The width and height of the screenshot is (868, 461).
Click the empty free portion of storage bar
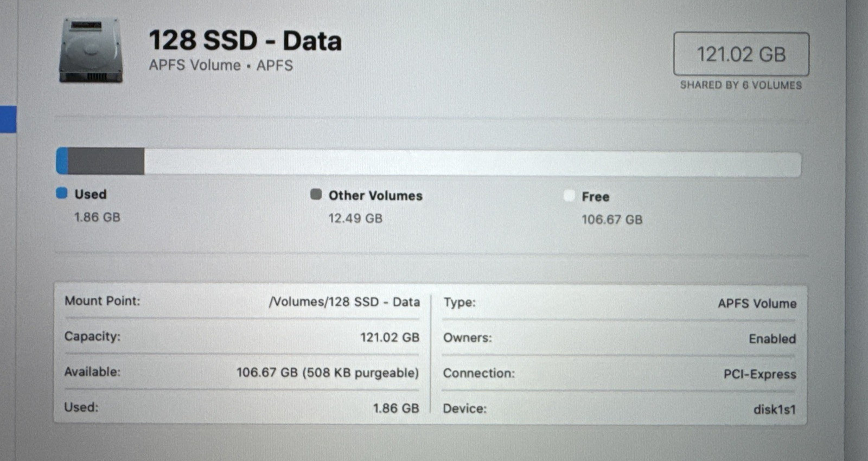click(x=472, y=163)
